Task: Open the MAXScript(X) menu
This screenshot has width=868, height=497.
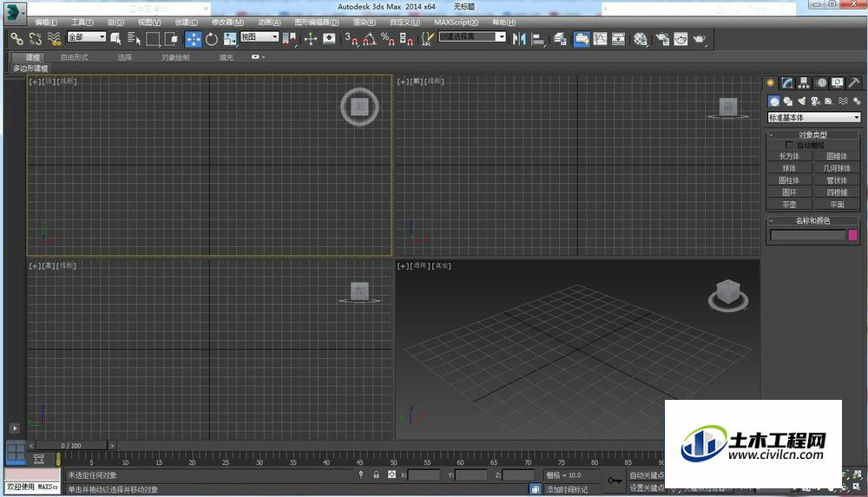Action: [456, 23]
